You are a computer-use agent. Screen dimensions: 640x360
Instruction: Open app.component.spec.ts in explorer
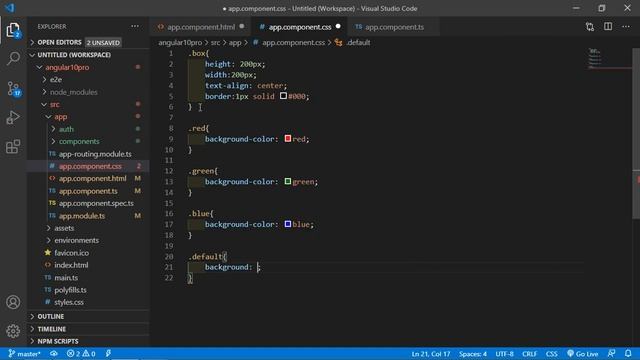96,203
